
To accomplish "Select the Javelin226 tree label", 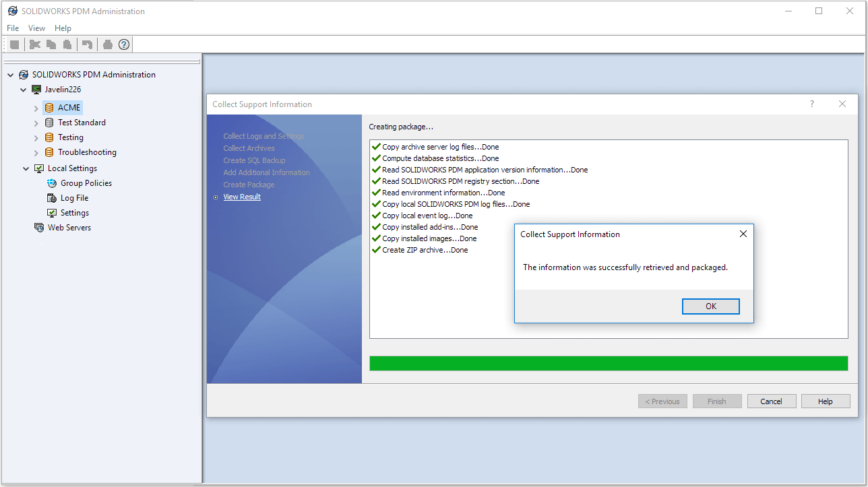I will point(63,90).
